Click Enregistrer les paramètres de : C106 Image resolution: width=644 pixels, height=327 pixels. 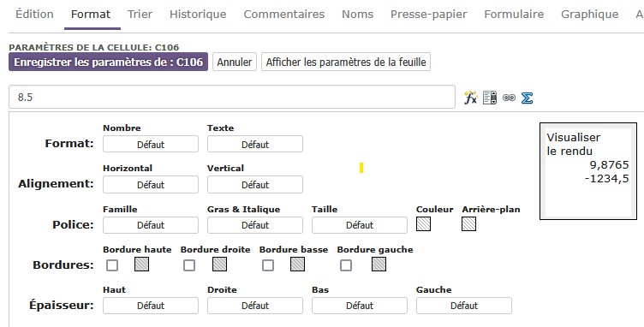[109, 62]
